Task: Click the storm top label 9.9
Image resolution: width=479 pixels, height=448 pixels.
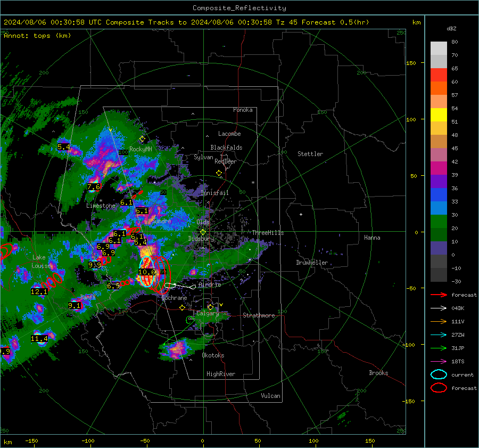Action: pos(95,265)
